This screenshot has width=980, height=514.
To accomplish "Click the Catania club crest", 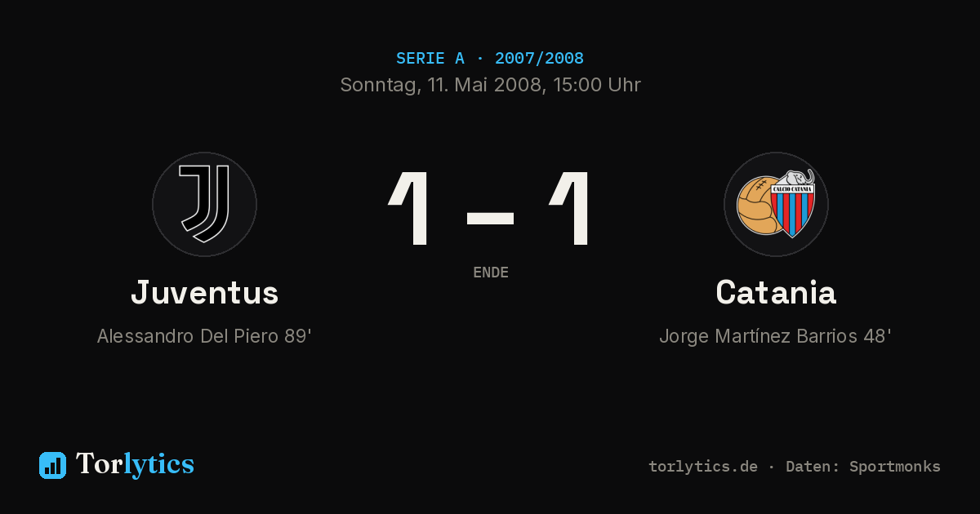I will pyautogui.click(x=776, y=204).
